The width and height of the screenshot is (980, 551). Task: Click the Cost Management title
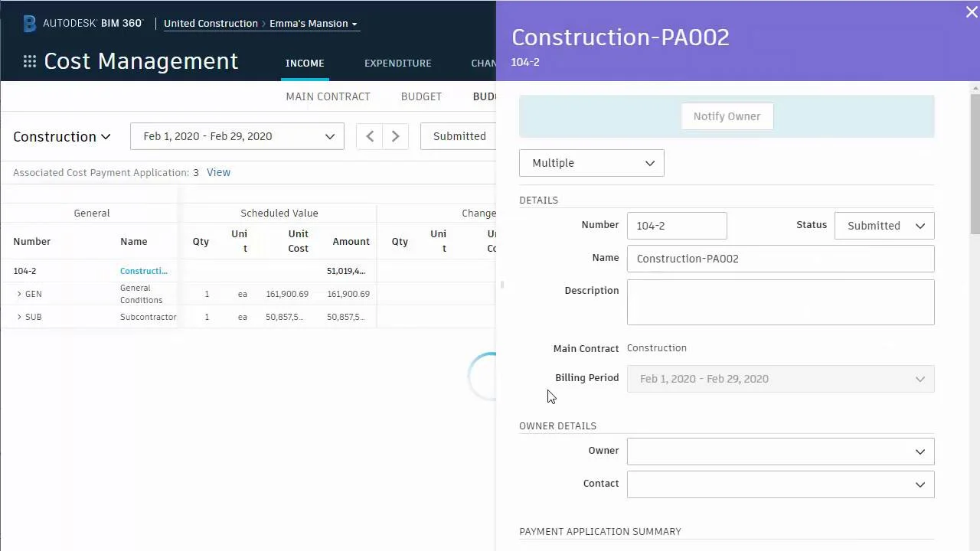pyautogui.click(x=141, y=61)
